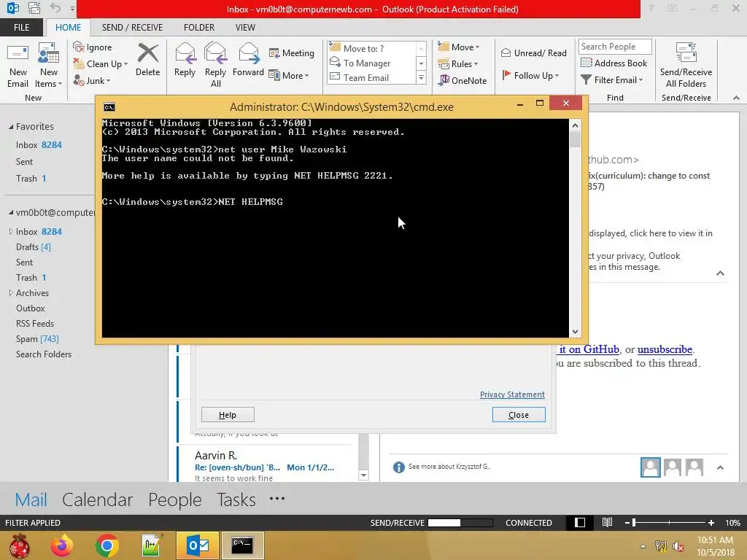Select the Move to: ? quick step

click(x=371, y=48)
